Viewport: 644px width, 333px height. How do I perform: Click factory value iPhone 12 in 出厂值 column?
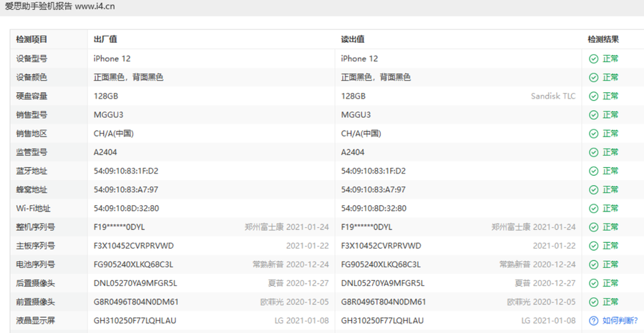[112, 59]
